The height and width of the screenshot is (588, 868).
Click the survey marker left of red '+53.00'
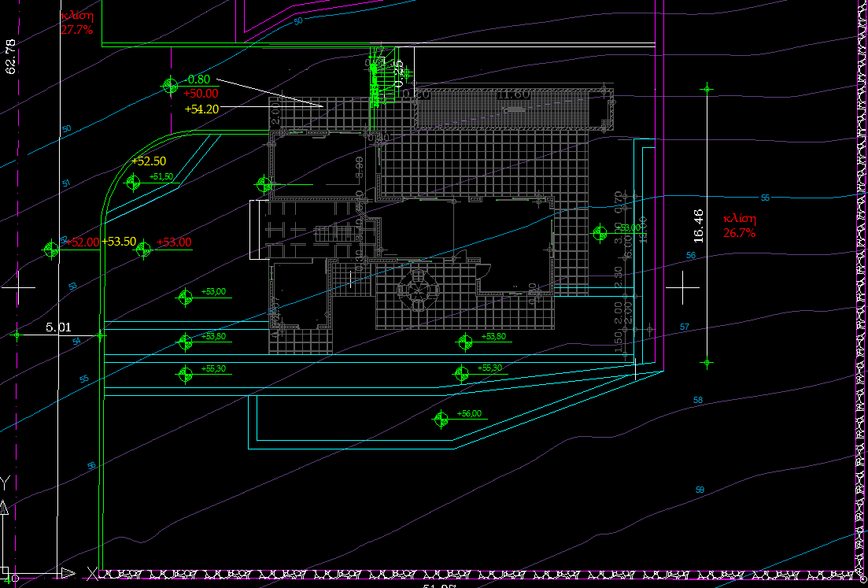click(x=143, y=250)
